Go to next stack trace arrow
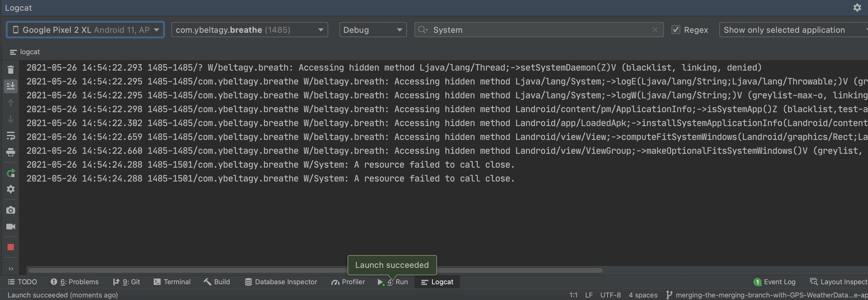The width and height of the screenshot is (868, 300). [10, 119]
